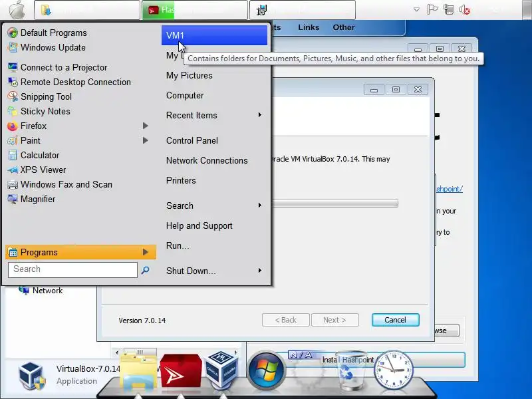Open VirtualBox cube icon in the dock
The height and width of the screenshot is (399, 532).
click(x=221, y=370)
